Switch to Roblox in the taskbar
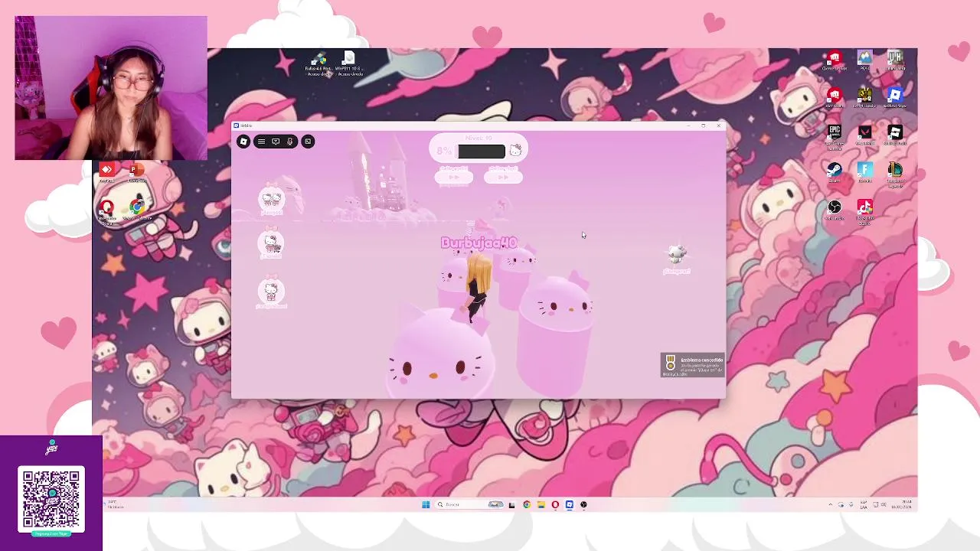The height and width of the screenshot is (551, 980). [569, 504]
